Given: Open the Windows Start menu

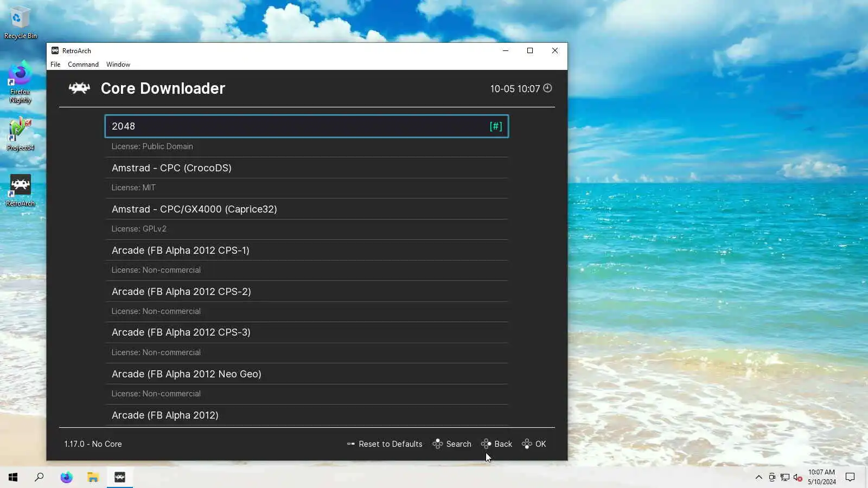Looking at the screenshot, I should pos(13,477).
